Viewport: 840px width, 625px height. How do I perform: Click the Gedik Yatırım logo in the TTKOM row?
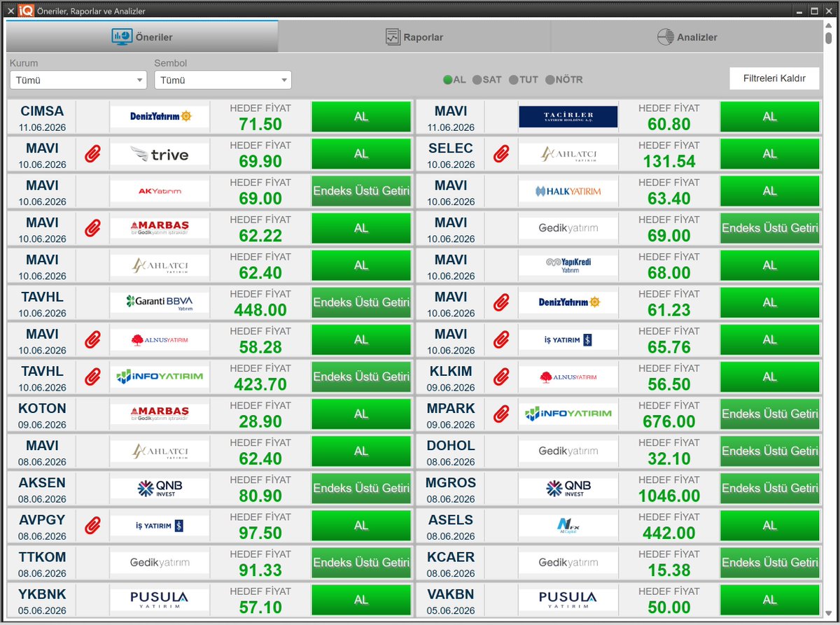coord(160,562)
